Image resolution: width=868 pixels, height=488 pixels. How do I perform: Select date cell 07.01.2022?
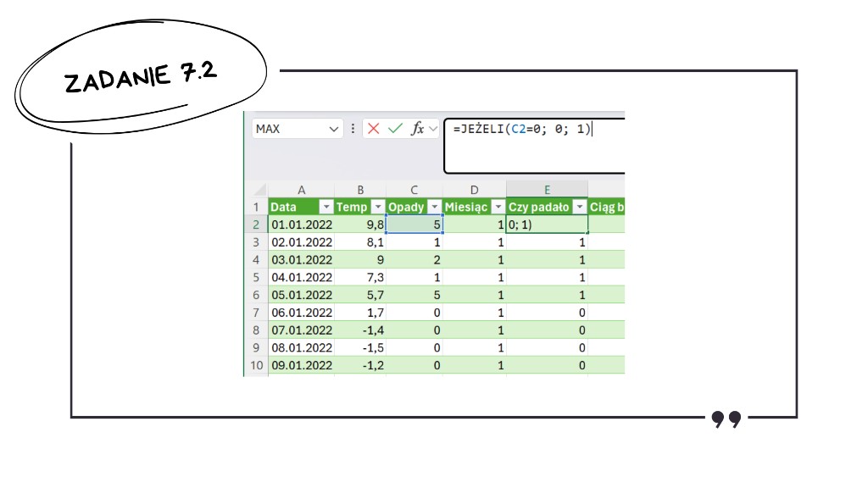click(301, 330)
